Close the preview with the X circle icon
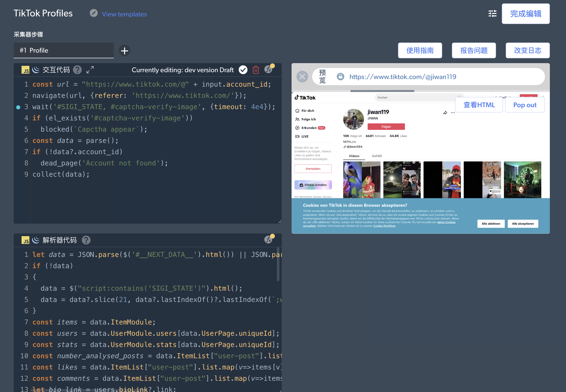Image resolution: width=566 pixels, height=392 pixels. [x=302, y=77]
